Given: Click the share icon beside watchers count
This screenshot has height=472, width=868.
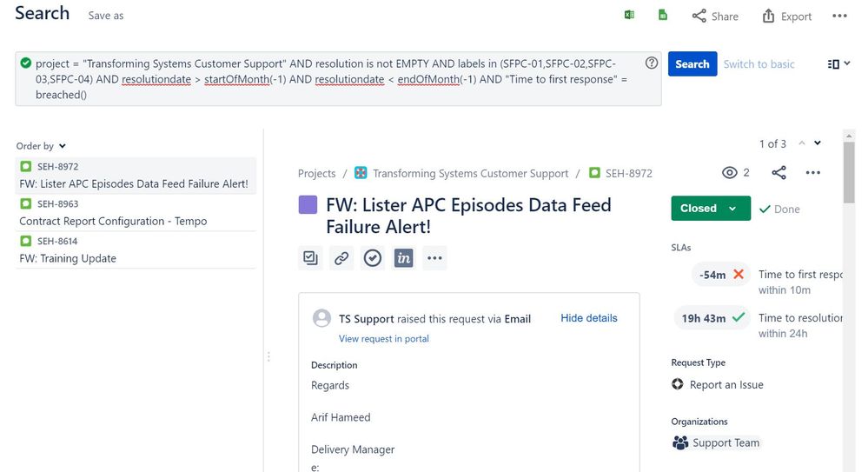Looking at the screenshot, I should pos(779,172).
